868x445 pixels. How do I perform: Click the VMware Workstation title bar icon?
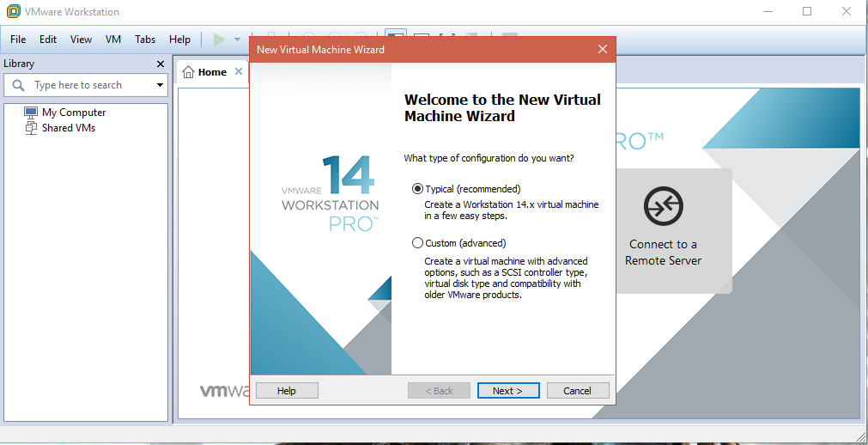(14, 11)
